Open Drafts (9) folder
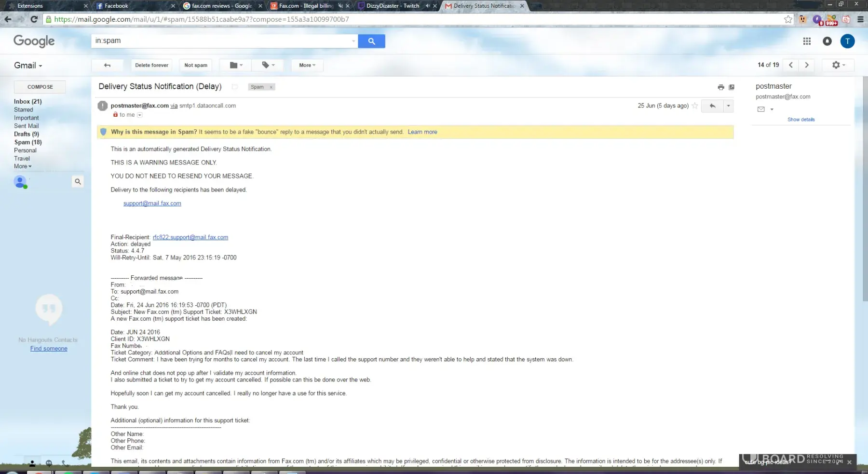Viewport: 868px width, 474px height. coord(27,134)
